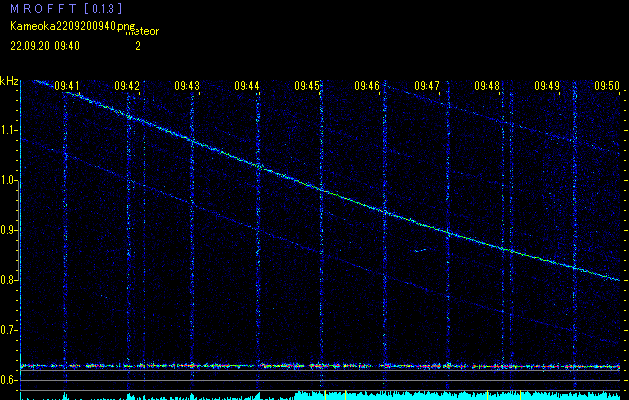Click the 0.9 frequency axis label
The width and height of the screenshot is (629, 400).
coord(8,230)
